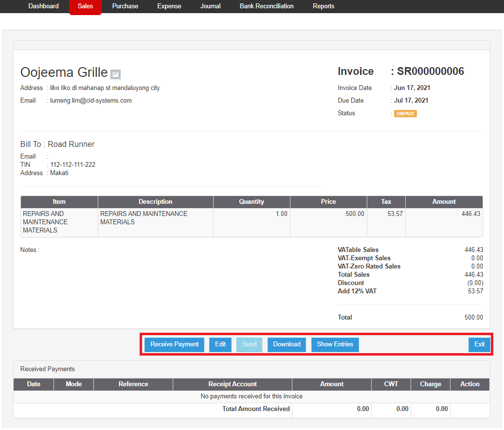Switch to the Dashboard tab

point(43,6)
